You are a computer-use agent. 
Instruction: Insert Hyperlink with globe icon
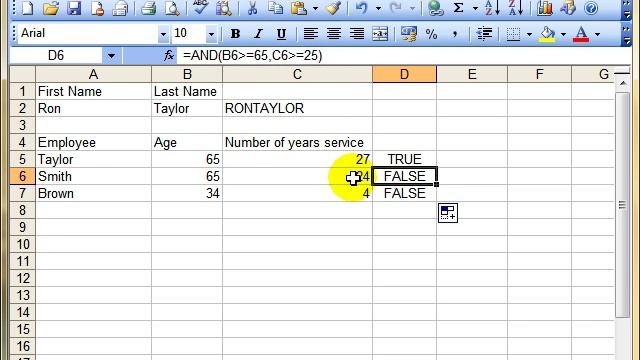(435, 8)
